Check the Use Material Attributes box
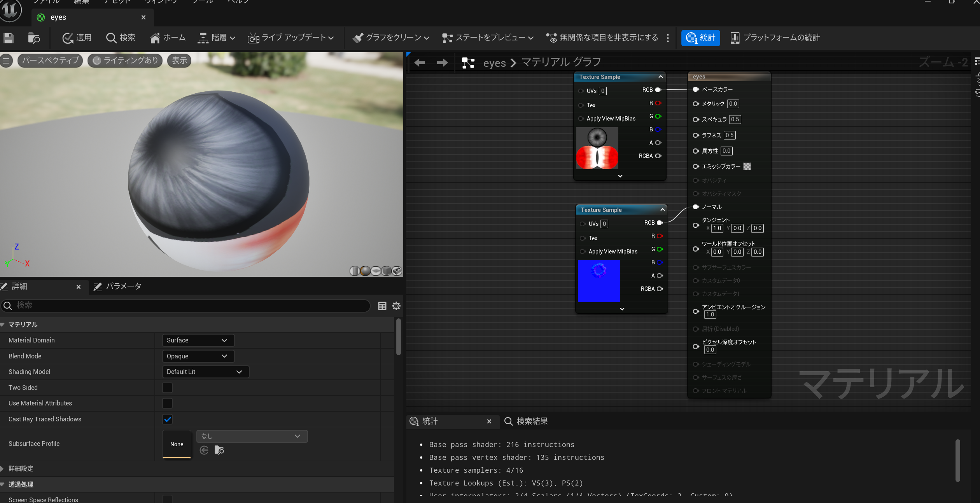Image resolution: width=980 pixels, height=503 pixels. coord(167,403)
